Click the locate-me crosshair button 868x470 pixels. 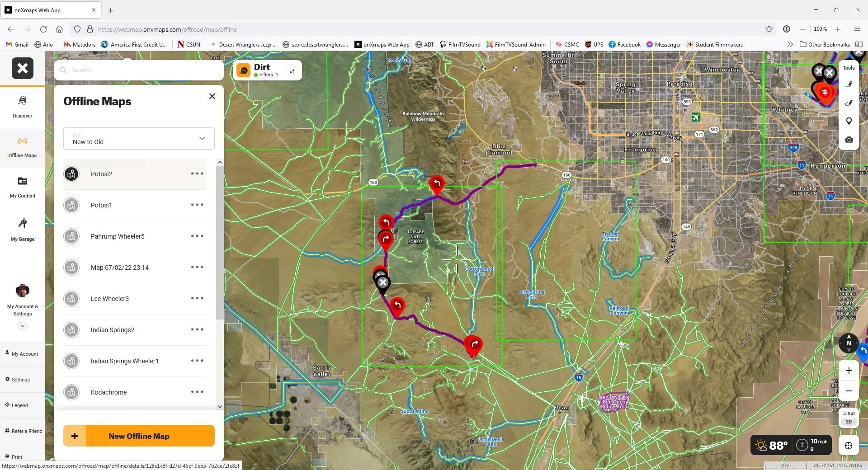pyautogui.click(x=849, y=446)
